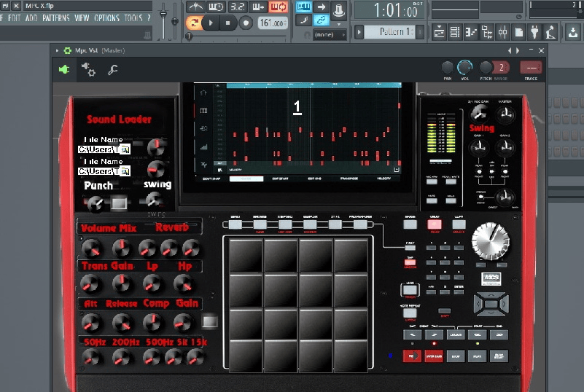This screenshot has height=392, width=584.
Task: Adjust the FL Studio master volume slider
Action: (x=163, y=20)
